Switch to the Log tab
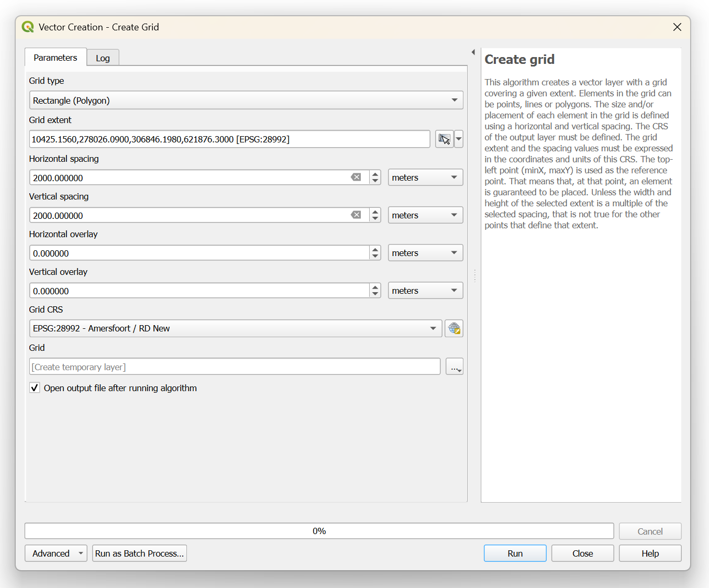 [x=103, y=58]
